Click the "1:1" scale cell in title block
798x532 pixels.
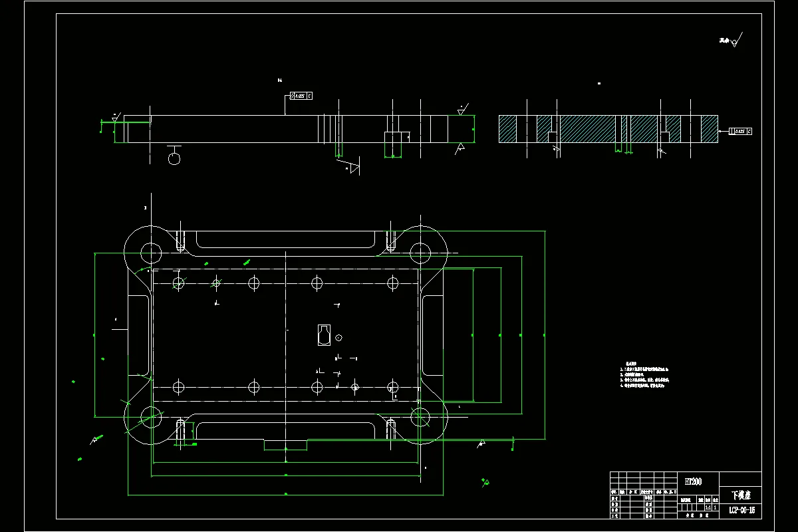point(708,507)
